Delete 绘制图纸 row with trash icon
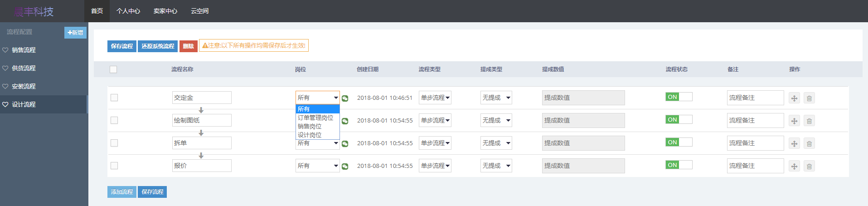The width and height of the screenshot is (868, 206). tap(809, 121)
